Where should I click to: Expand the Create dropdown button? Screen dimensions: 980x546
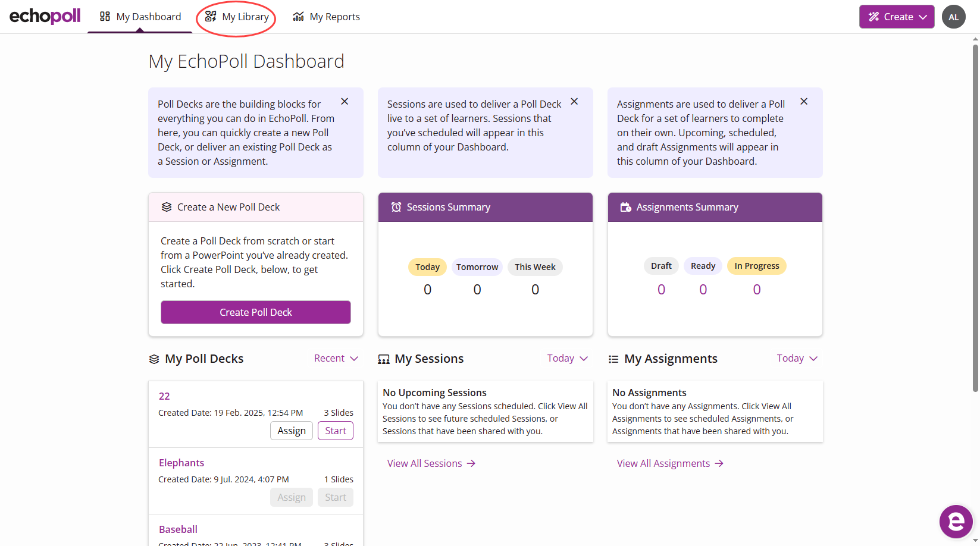(x=897, y=17)
